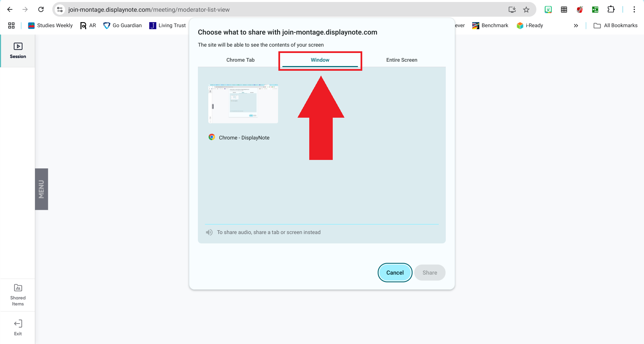Open the Studies Weekly bookmark
Viewport: 644px width, 344px height.
pyautogui.click(x=50, y=25)
